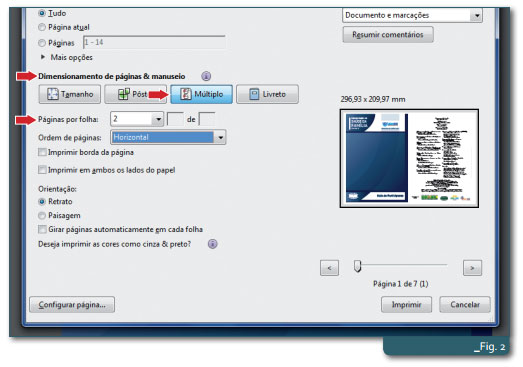Check Imprimir em ambos os lados do papel

42,170
